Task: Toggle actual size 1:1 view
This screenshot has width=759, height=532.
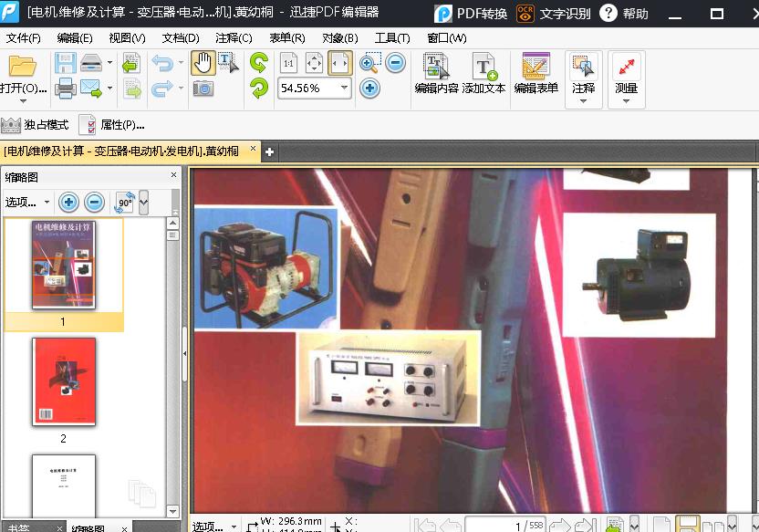Action: click(x=288, y=63)
